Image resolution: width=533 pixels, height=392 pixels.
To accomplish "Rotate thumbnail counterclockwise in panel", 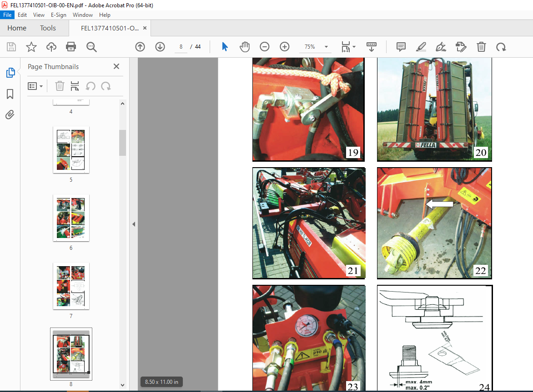I will [x=91, y=86].
